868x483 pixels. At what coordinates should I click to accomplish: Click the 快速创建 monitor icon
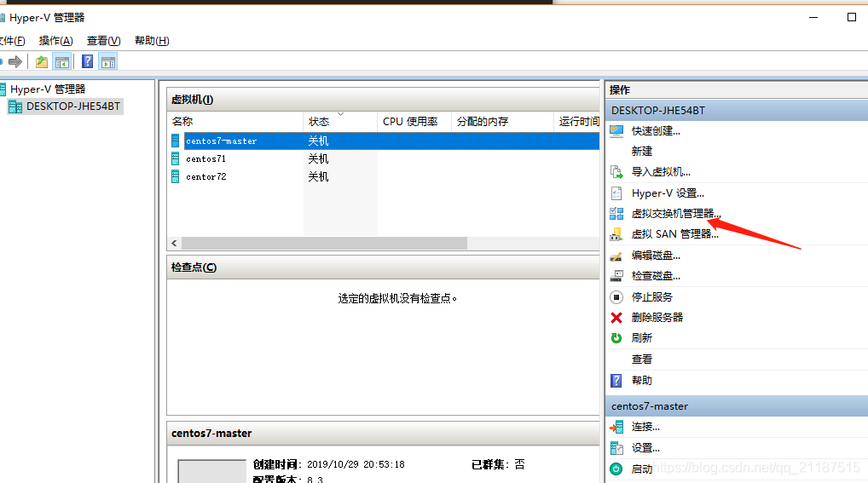click(616, 131)
